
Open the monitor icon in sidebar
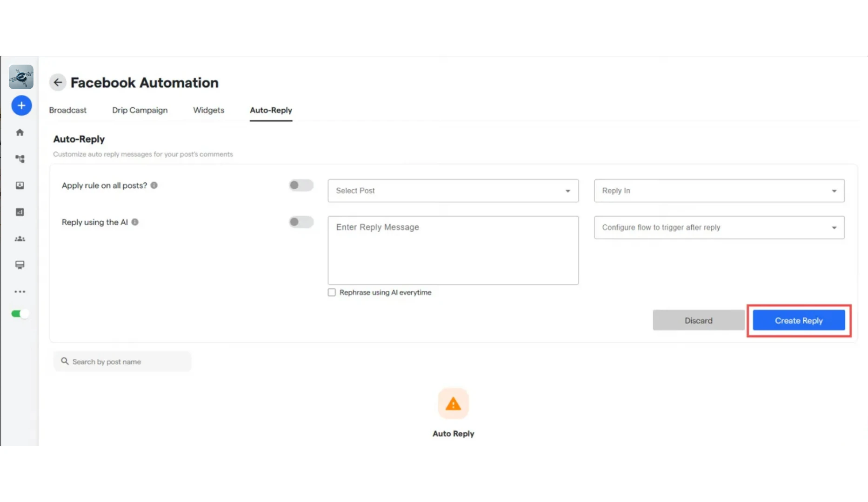pyautogui.click(x=20, y=265)
